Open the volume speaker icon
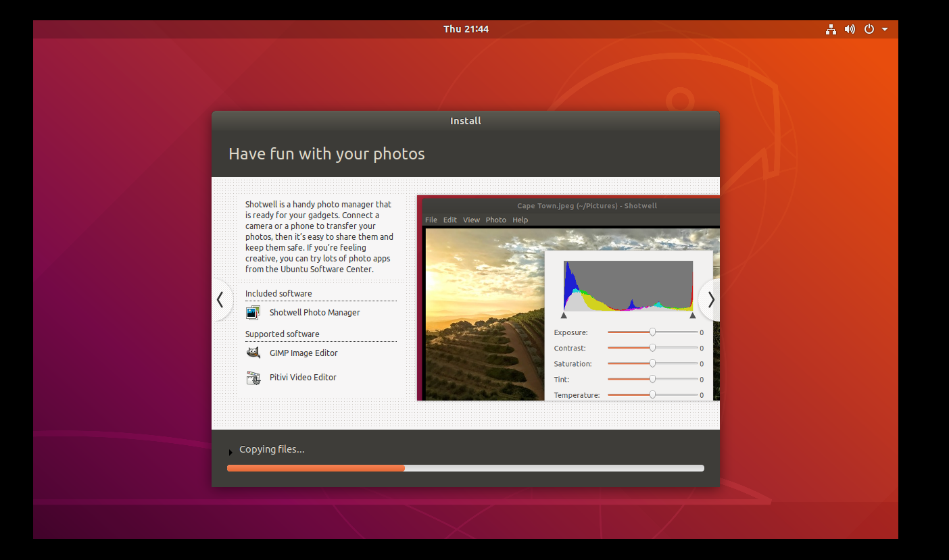 (x=850, y=29)
